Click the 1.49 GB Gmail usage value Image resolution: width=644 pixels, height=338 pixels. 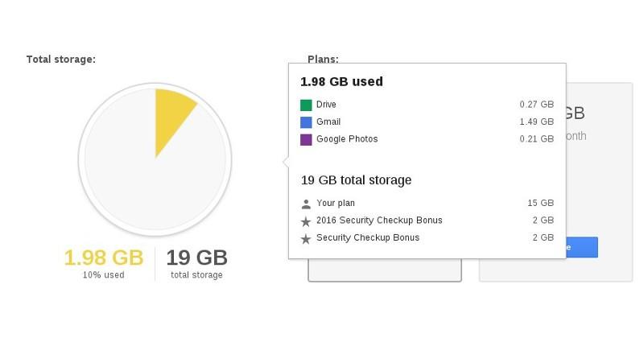pyautogui.click(x=536, y=122)
